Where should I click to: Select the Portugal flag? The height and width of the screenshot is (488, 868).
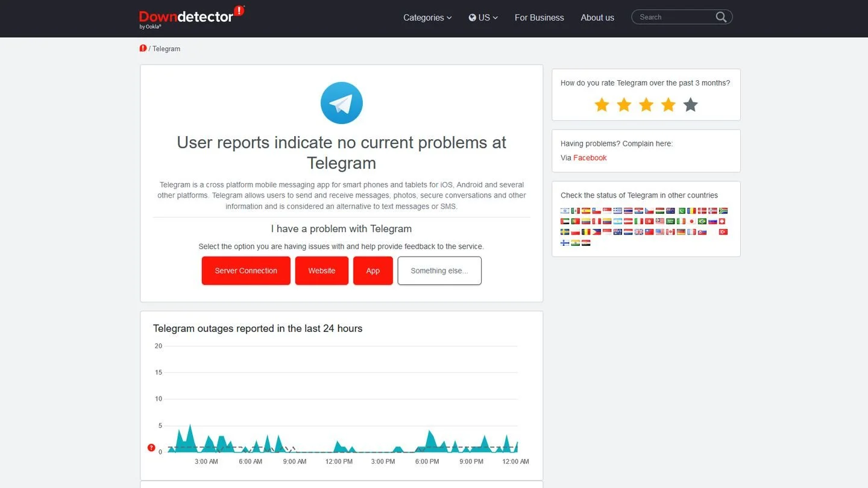click(576, 221)
